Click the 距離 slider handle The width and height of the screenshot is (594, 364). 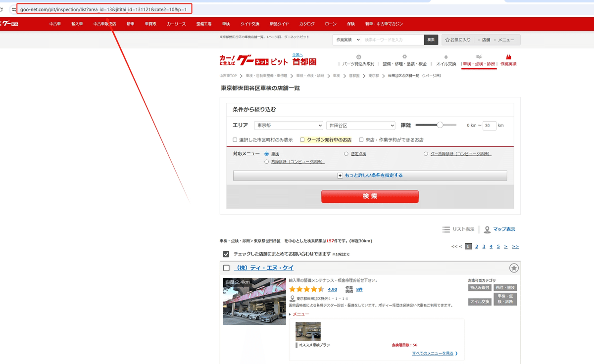point(440,125)
